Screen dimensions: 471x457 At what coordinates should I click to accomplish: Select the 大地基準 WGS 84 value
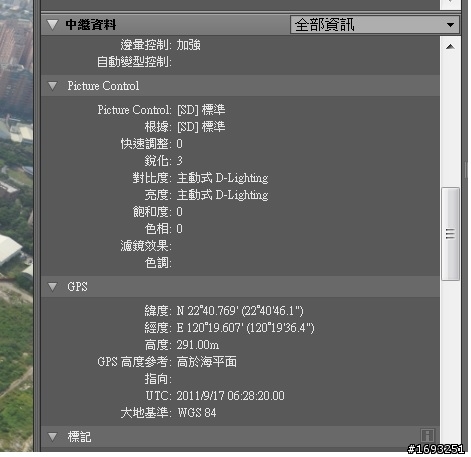coord(197,413)
